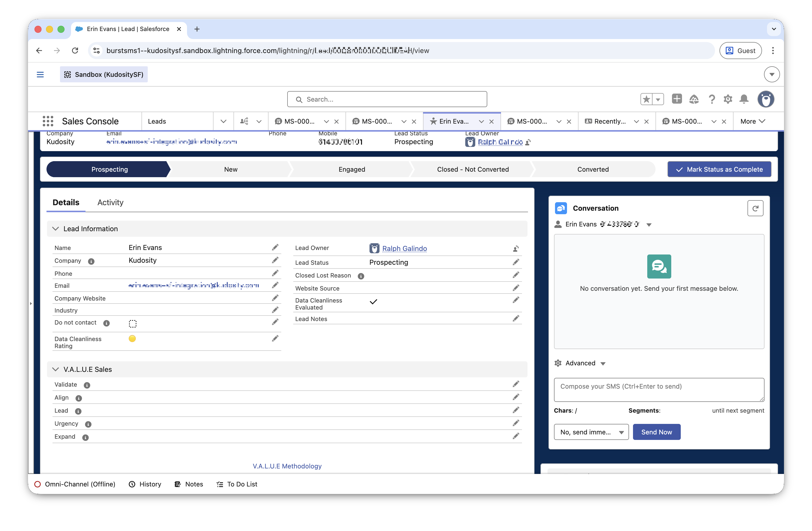Switch to the Activity tab
Viewport: 812px width, 531px height.
click(110, 202)
